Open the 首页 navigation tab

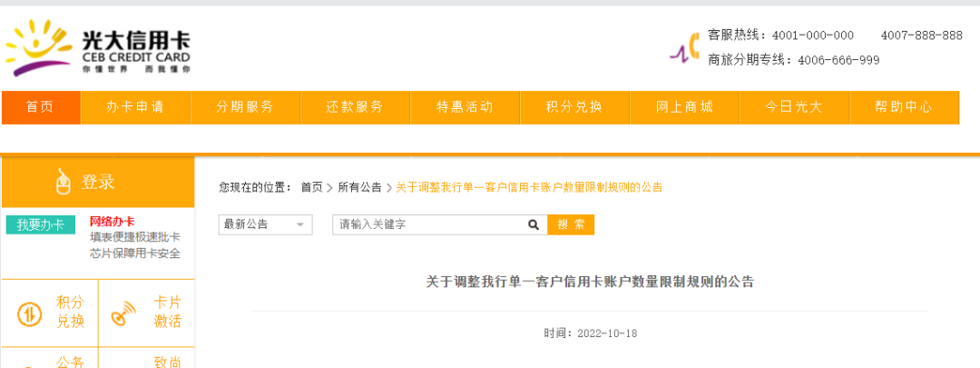41,107
